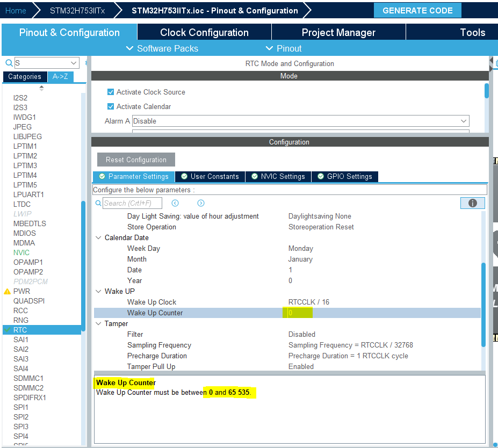
Task: Click the User Constants green check icon
Action: 184,176
